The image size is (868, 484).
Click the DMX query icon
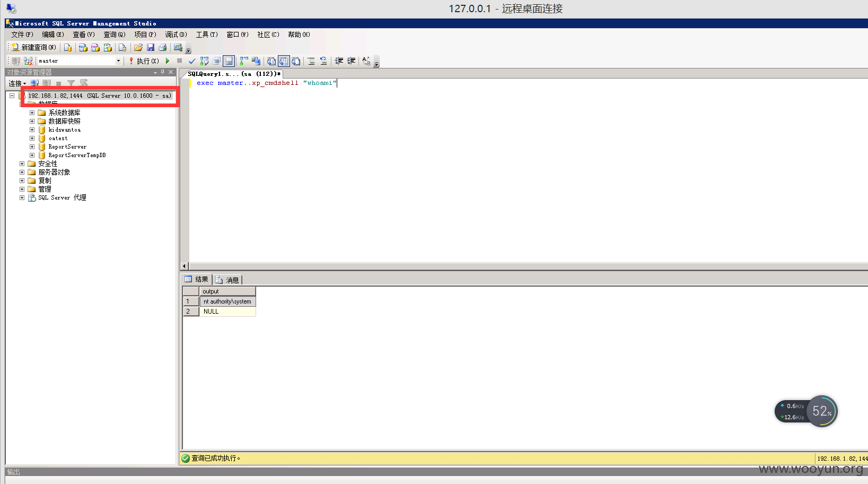[95, 47]
